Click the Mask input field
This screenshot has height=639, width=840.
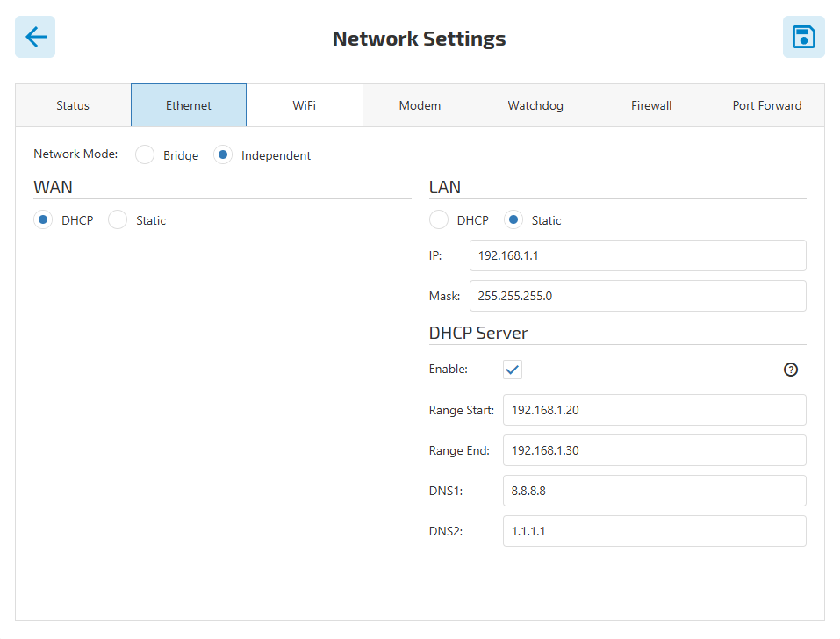[x=638, y=296]
